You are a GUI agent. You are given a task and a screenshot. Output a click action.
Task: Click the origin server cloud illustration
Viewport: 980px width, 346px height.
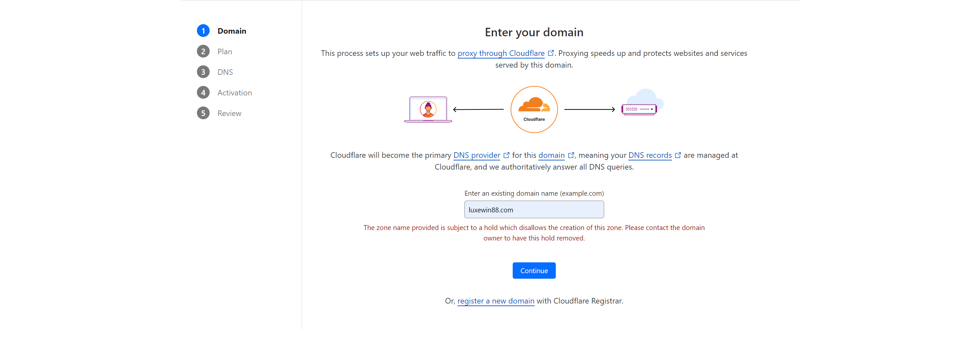tap(642, 102)
